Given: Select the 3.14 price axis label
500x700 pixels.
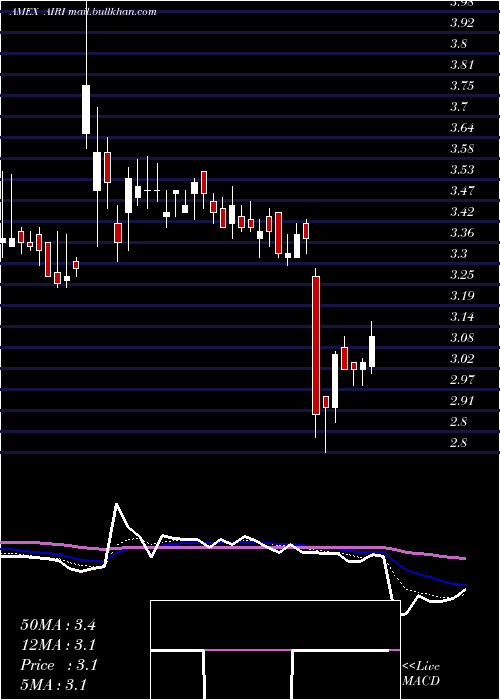Looking at the screenshot, I should tap(462, 317).
